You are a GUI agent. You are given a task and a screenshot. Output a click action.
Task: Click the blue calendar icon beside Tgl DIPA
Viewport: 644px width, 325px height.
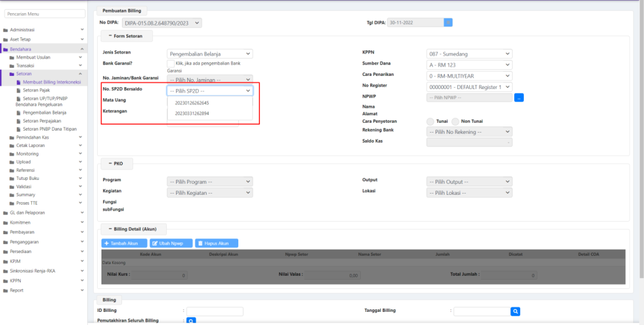coord(448,22)
